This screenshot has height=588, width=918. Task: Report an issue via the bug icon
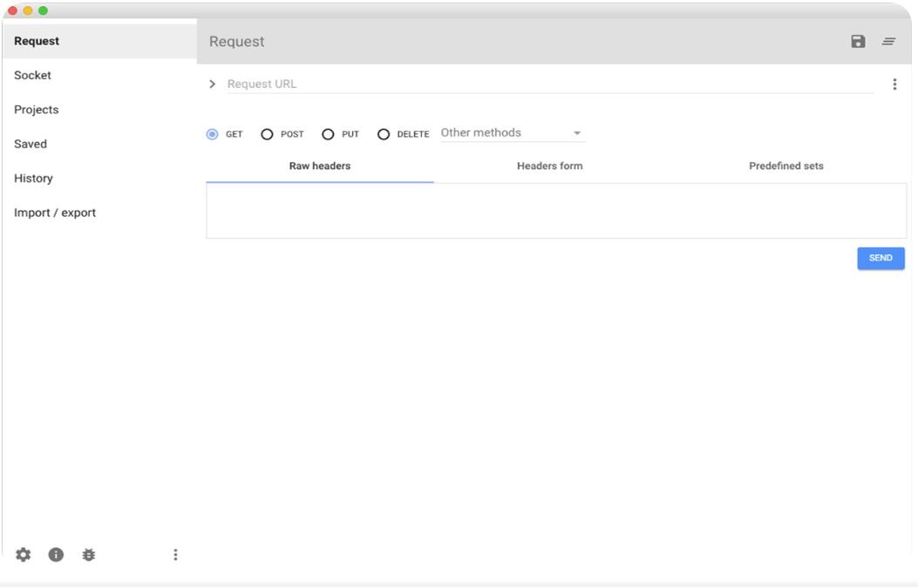click(x=88, y=555)
